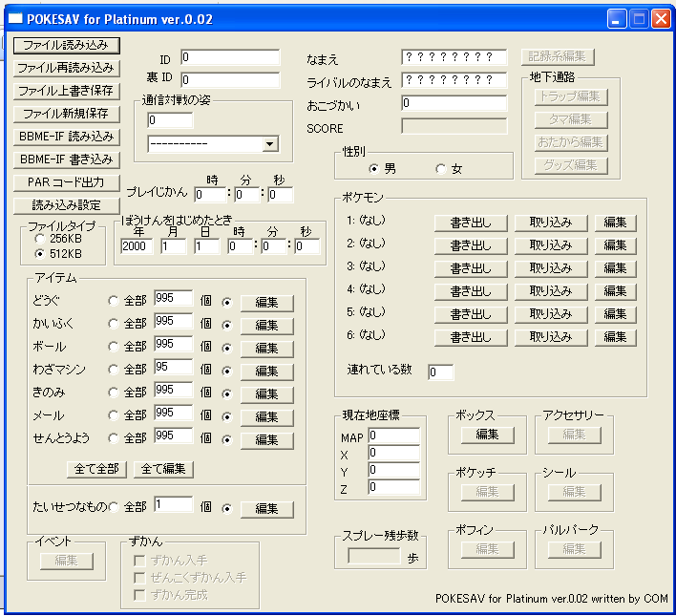Click the Y coordinate field
This screenshot has height=616, width=676.
pos(394,470)
